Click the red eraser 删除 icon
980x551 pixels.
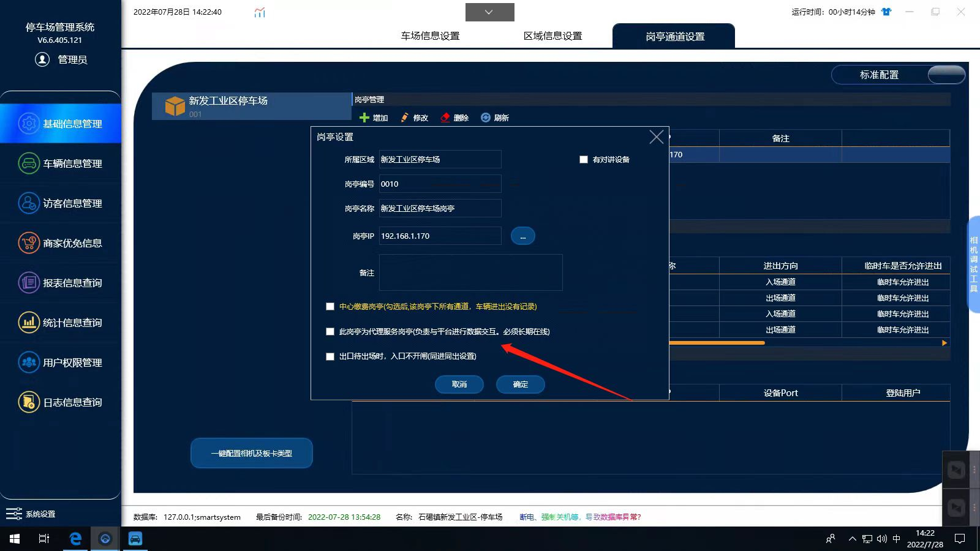445,118
